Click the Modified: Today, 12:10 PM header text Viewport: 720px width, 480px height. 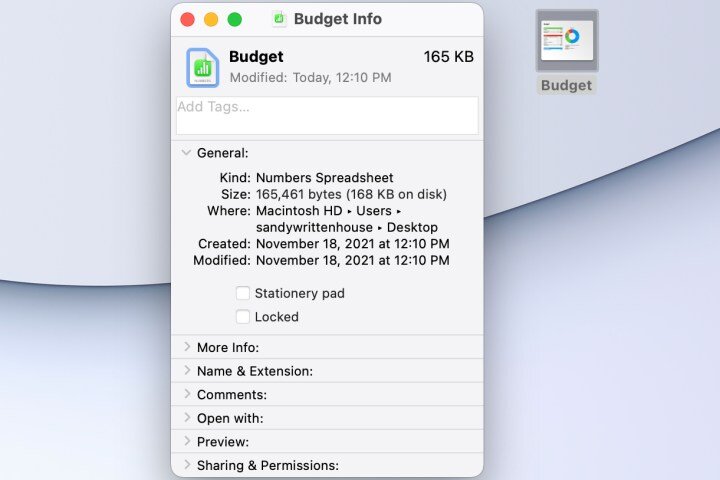310,78
